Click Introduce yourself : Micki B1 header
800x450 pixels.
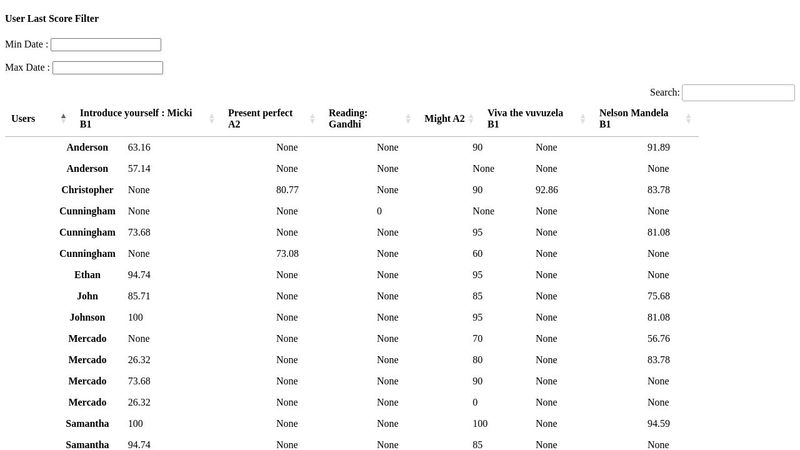(x=136, y=118)
